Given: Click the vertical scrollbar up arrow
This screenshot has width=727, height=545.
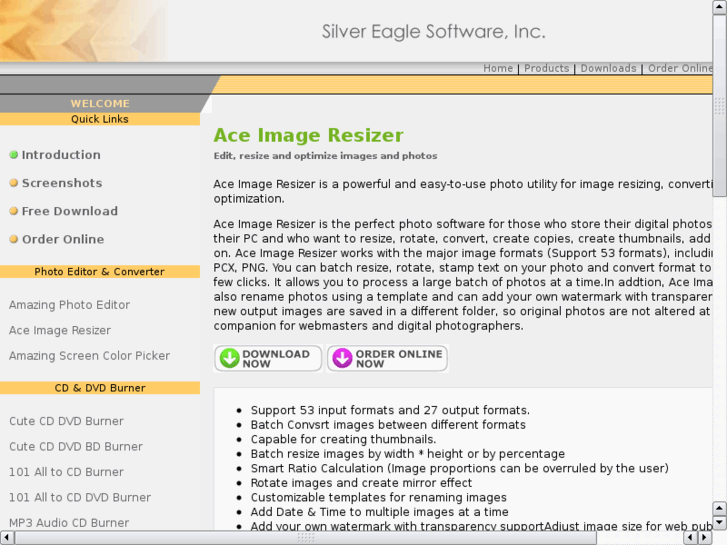Looking at the screenshot, I should pyautogui.click(x=719, y=6).
